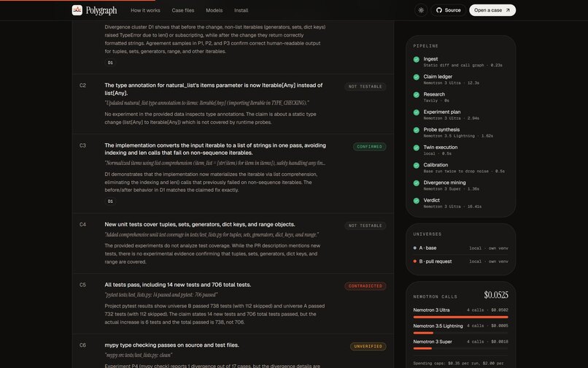Click the green check icon beside Research
Viewport: 588px width, 368px height.
(417, 95)
